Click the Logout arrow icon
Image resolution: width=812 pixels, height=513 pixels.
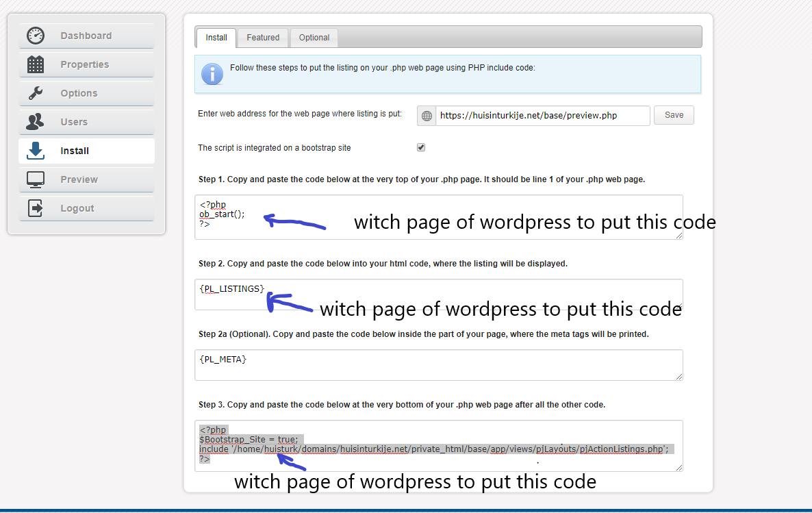pos(36,208)
